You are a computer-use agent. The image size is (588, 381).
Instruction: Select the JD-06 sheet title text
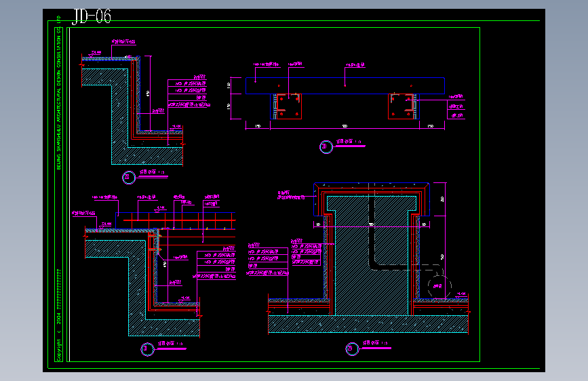coord(92,16)
